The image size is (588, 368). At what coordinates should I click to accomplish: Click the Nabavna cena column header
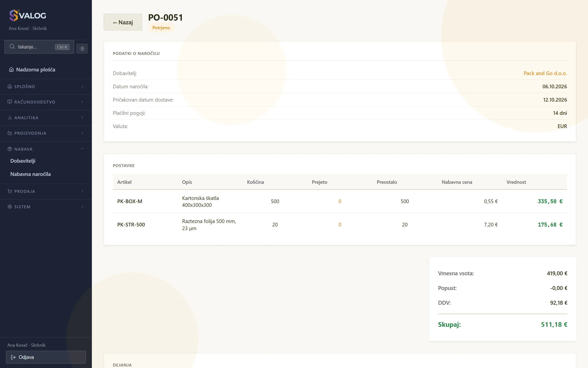click(x=457, y=182)
